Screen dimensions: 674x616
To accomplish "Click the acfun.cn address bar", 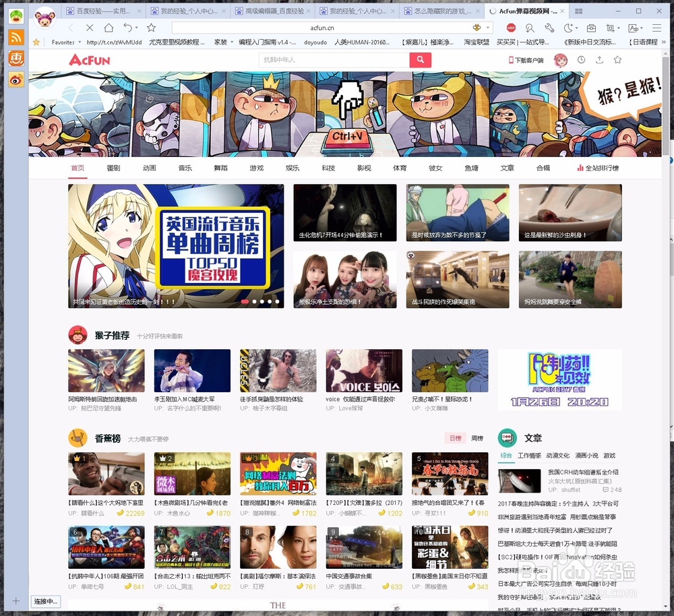I will (x=321, y=28).
